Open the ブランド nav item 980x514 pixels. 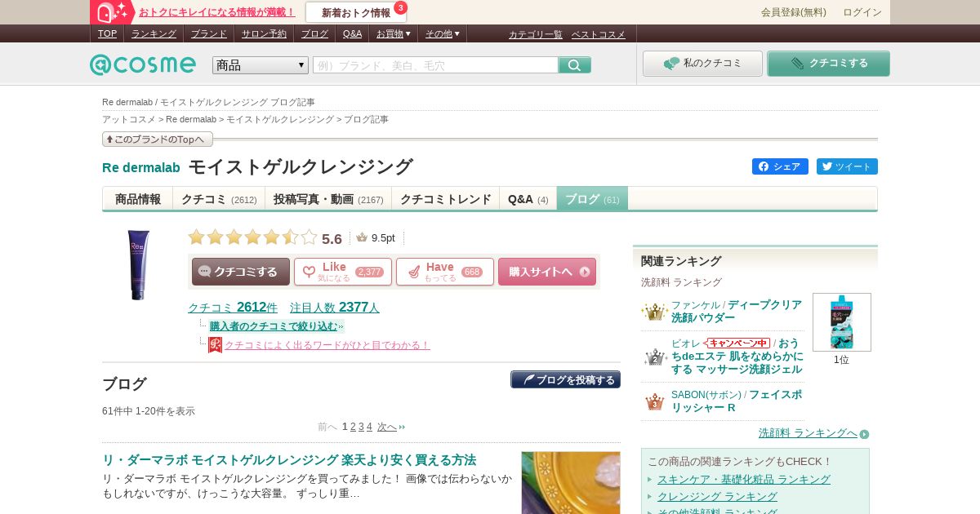(x=209, y=33)
